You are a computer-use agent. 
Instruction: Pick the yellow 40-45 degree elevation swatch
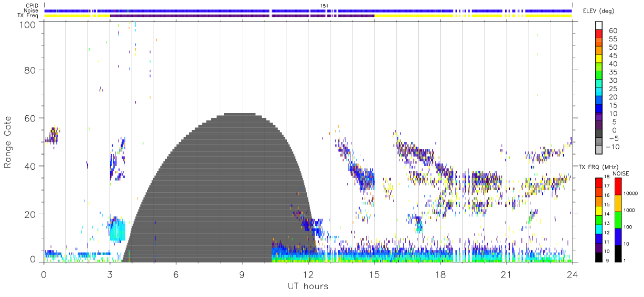click(x=599, y=59)
